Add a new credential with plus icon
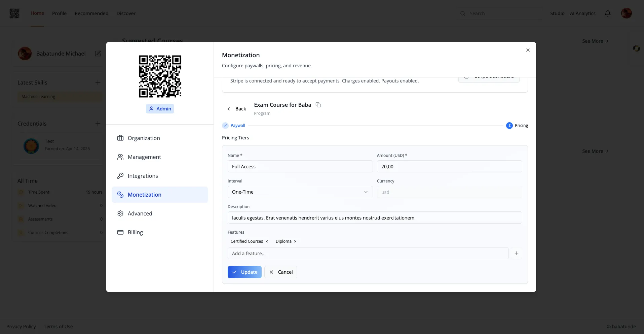 pyautogui.click(x=98, y=124)
